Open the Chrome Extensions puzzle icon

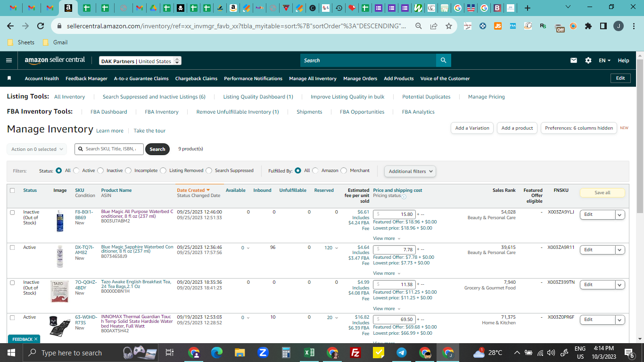pos(588,26)
